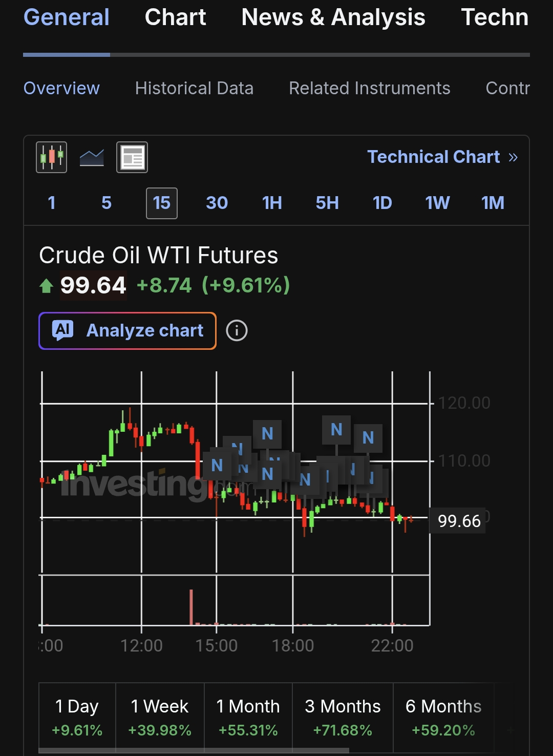This screenshot has height=756, width=553.
Task: Switch to the area chart icon
Action: 92,158
